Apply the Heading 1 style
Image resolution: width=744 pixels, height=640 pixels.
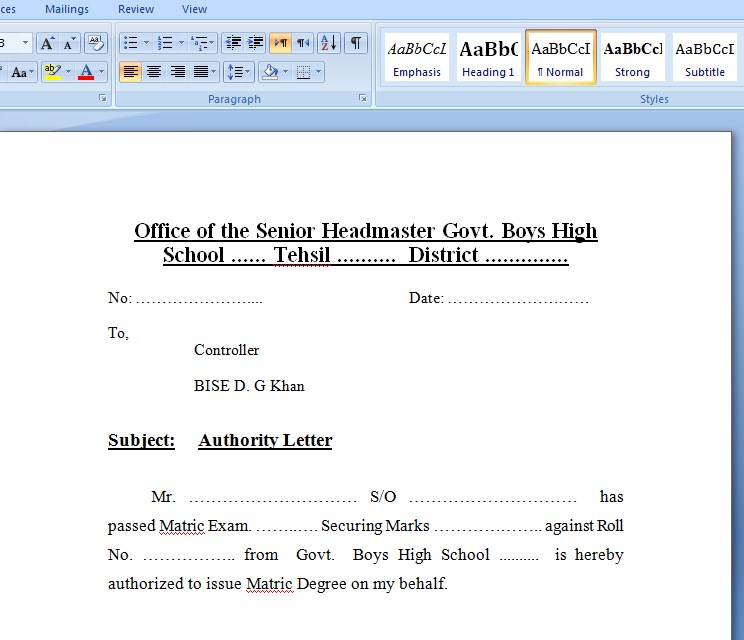488,57
